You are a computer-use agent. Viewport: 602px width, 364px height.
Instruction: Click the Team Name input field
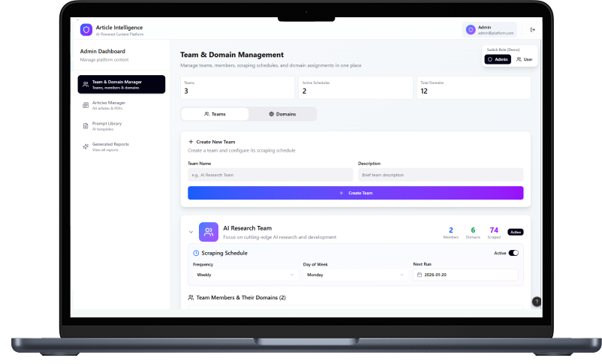point(270,175)
